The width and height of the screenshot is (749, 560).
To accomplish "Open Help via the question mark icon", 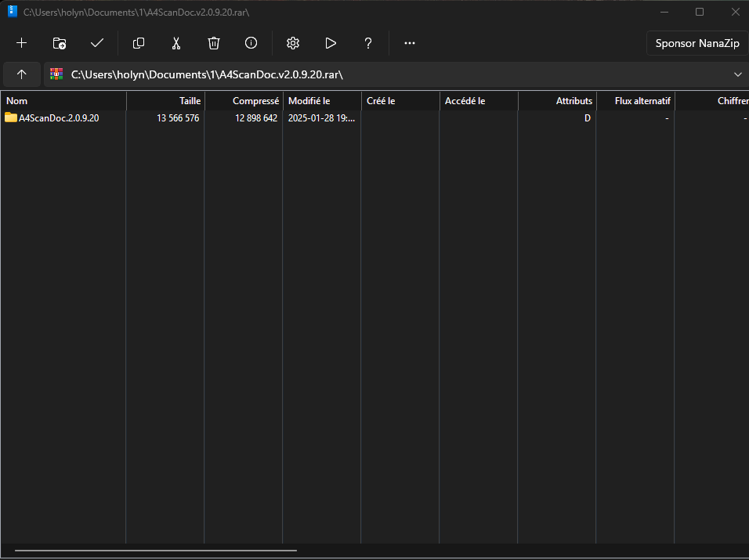I will click(x=368, y=43).
